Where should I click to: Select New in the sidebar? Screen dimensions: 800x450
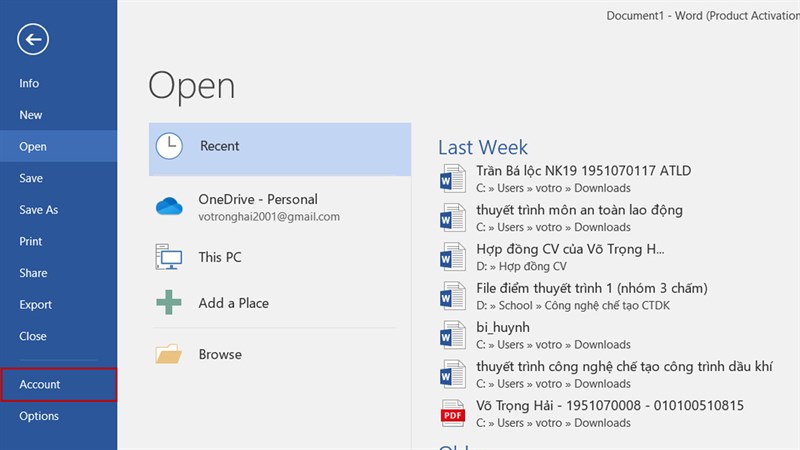click(x=31, y=115)
